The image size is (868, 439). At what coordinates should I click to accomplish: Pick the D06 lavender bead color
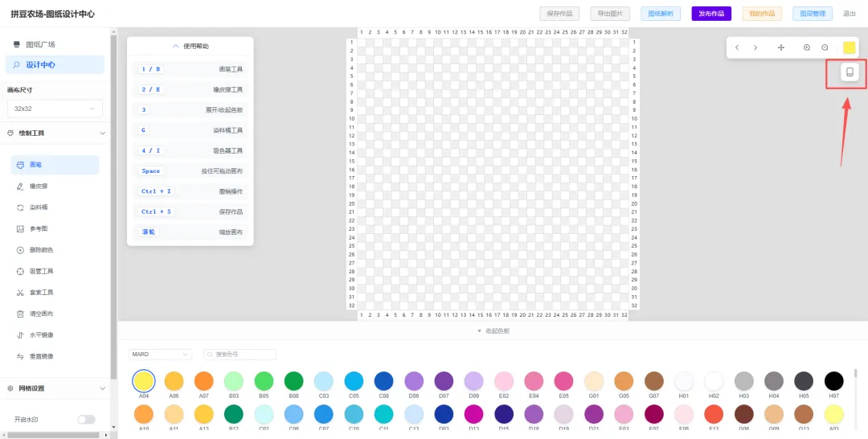pos(414,381)
